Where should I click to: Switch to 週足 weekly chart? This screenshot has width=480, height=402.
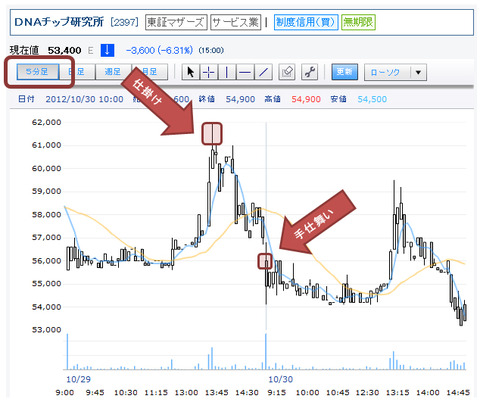click(113, 72)
